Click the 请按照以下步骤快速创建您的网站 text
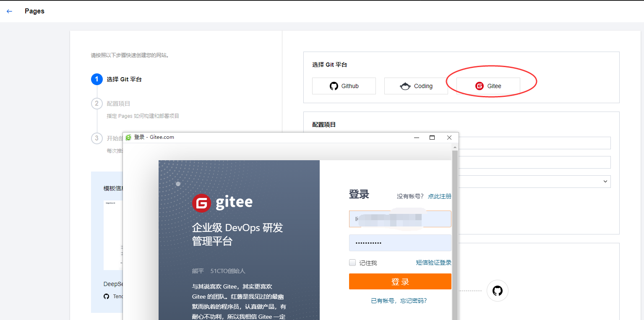The image size is (644, 320). [x=130, y=55]
